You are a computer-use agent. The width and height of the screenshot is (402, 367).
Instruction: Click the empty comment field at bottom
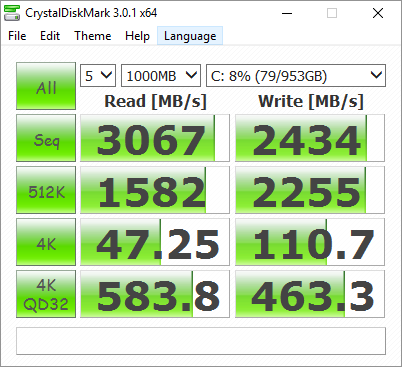(201, 341)
